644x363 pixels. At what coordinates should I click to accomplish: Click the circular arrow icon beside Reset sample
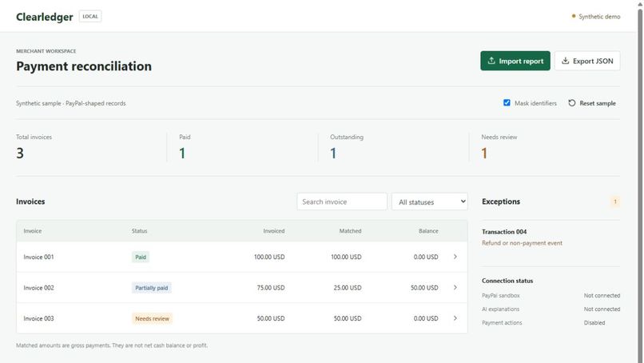[572, 103]
